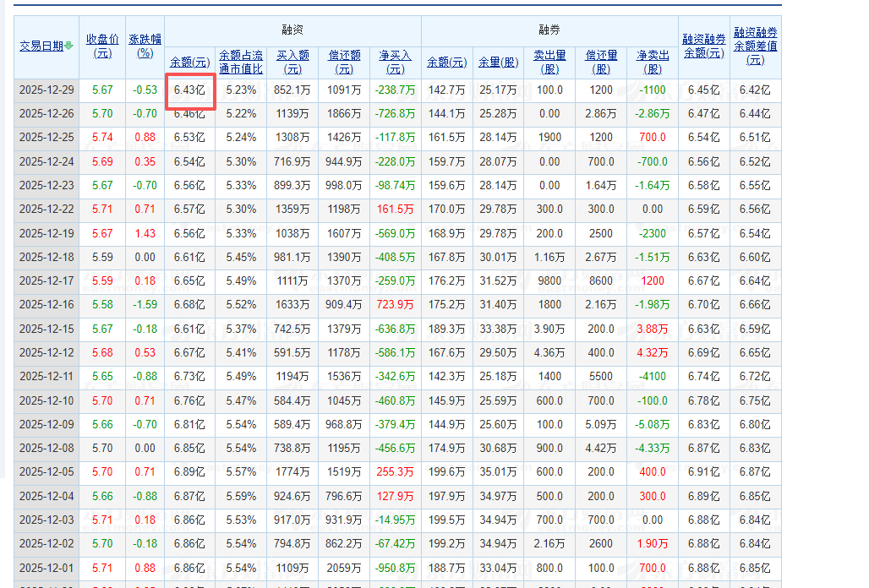Screen dimensions: 869x588
Task: Select the date cell 2025-12-29
Action: [x=46, y=90]
